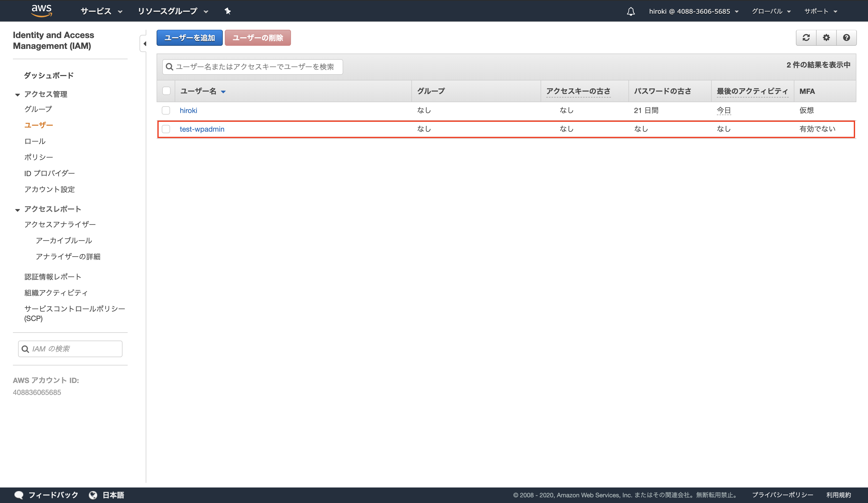Check the test-wpadmin user checkbox

pos(166,129)
